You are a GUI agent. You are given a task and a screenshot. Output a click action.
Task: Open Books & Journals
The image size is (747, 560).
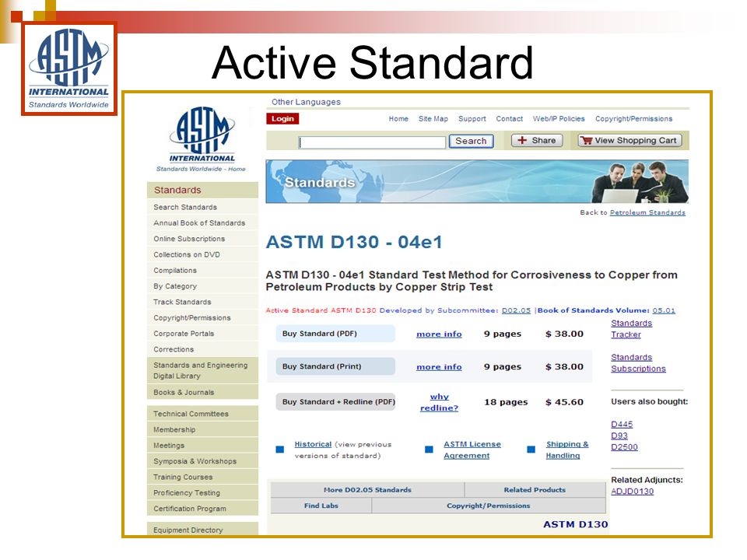pos(202,392)
